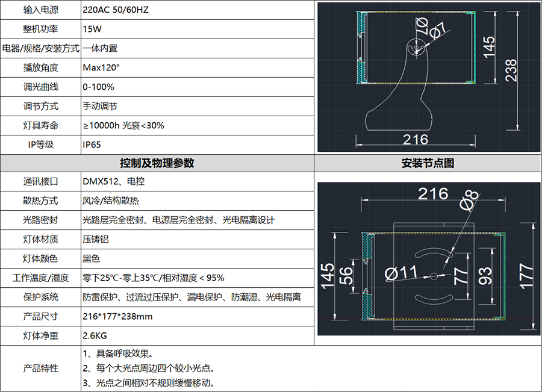Screen dimensions: 542x392
Task: Select the Max120° angle value
Action: (x=101, y=67)
